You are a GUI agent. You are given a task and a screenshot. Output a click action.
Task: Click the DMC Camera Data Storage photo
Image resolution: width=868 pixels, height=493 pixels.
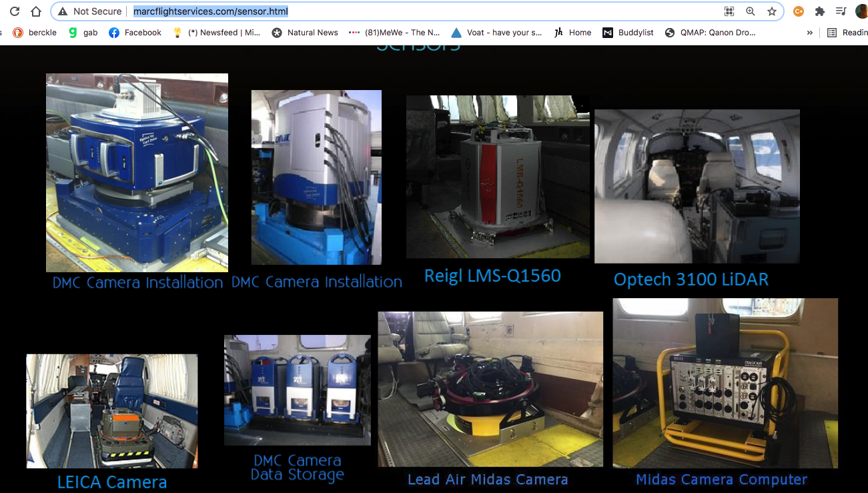click(x=298, y=390)
